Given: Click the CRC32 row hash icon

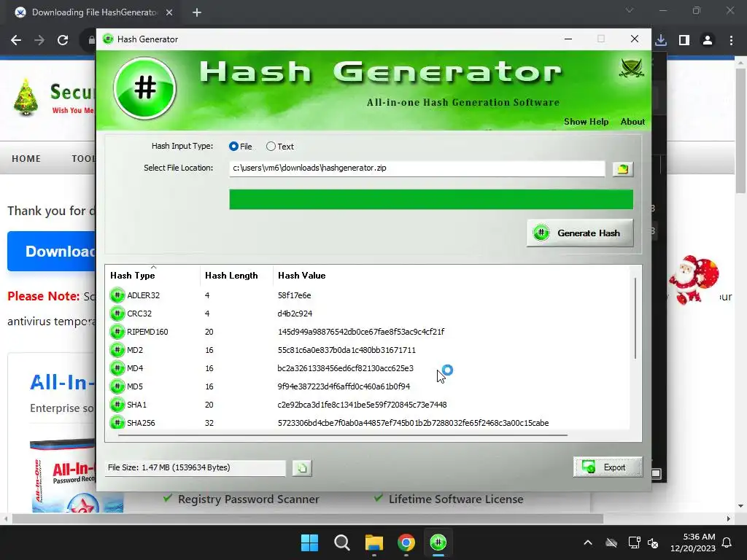Looking at the screenshot, I should (117, 314).
